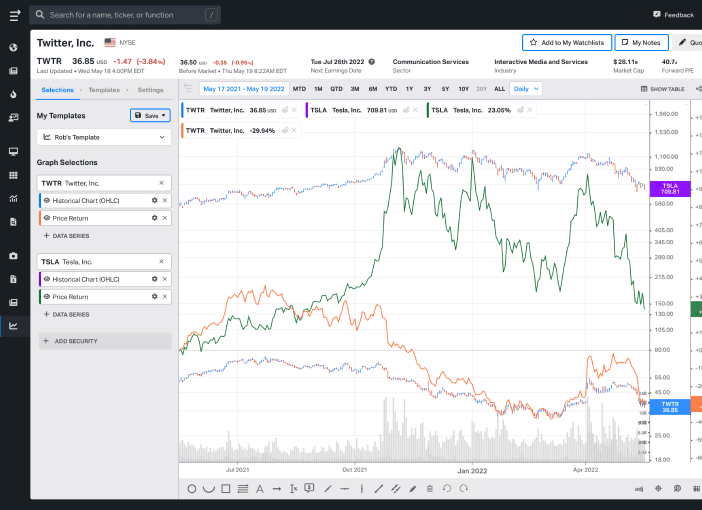
Task: Choose the text annotation tool
Action: (259, 488)
